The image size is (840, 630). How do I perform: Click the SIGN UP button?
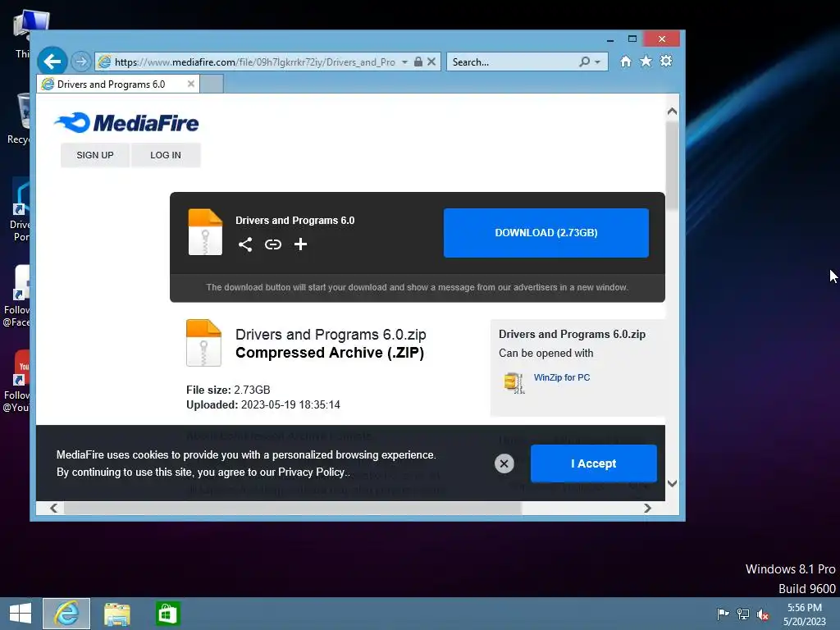tap(95, 155)
